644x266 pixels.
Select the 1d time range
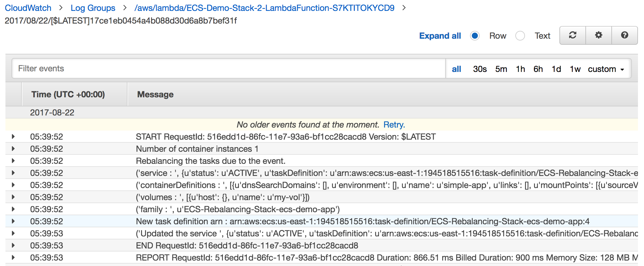tap(556, 69)
